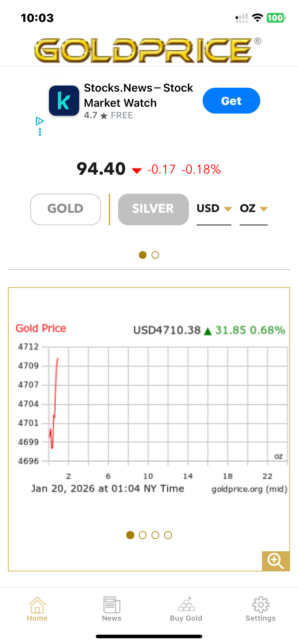
Task: Open Stocks.News – Stock Market Watch ad link
Action: pos(138,96)
